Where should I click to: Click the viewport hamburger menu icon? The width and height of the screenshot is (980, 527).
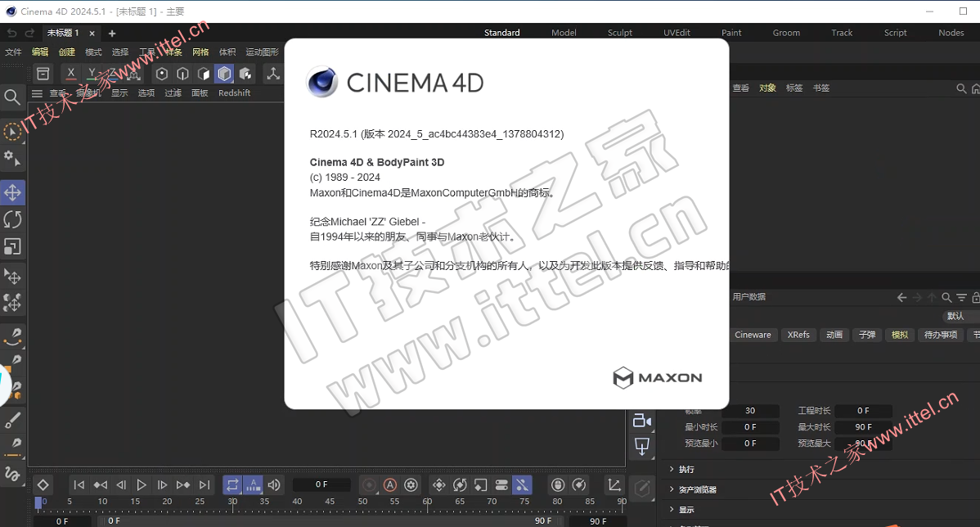37,93
